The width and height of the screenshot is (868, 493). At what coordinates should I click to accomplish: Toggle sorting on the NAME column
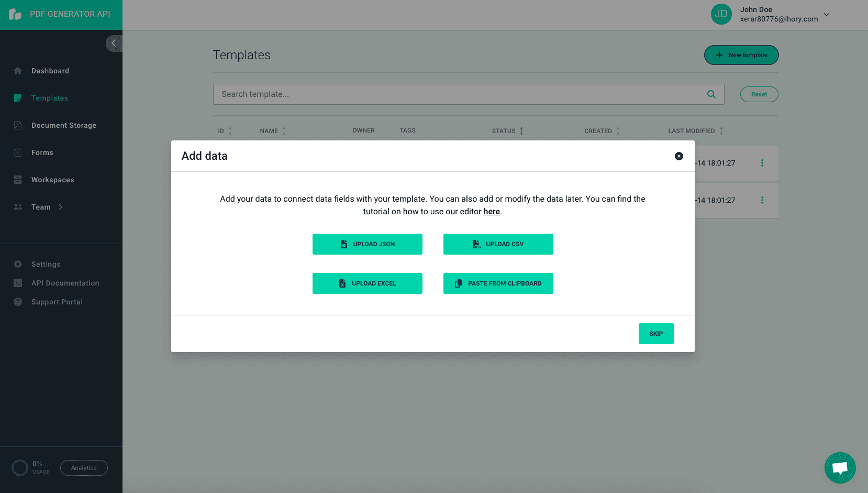click(284, 131)
